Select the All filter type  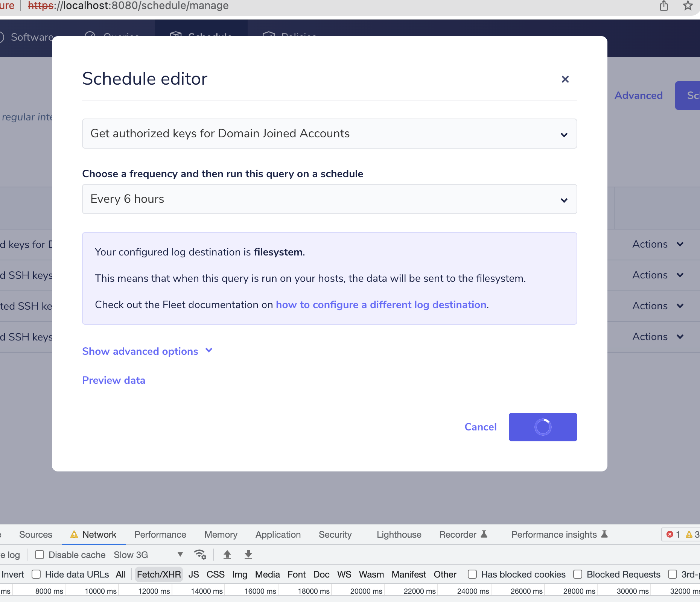(121, 575)
